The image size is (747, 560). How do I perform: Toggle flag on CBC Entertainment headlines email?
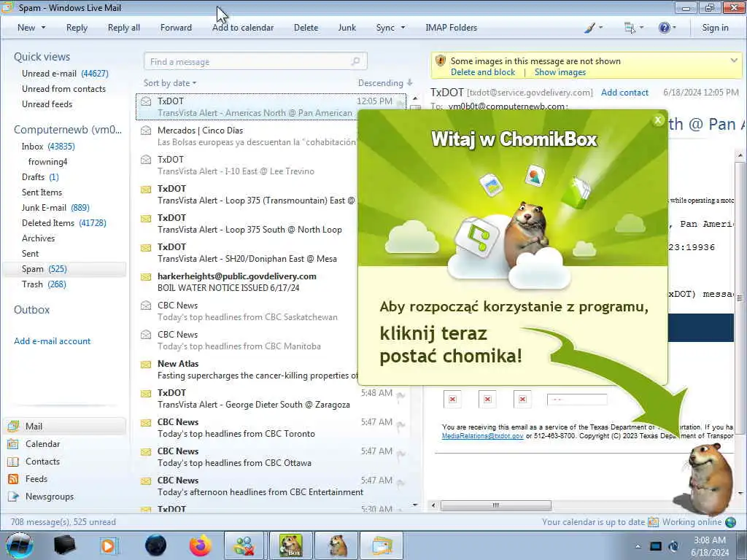400,483
